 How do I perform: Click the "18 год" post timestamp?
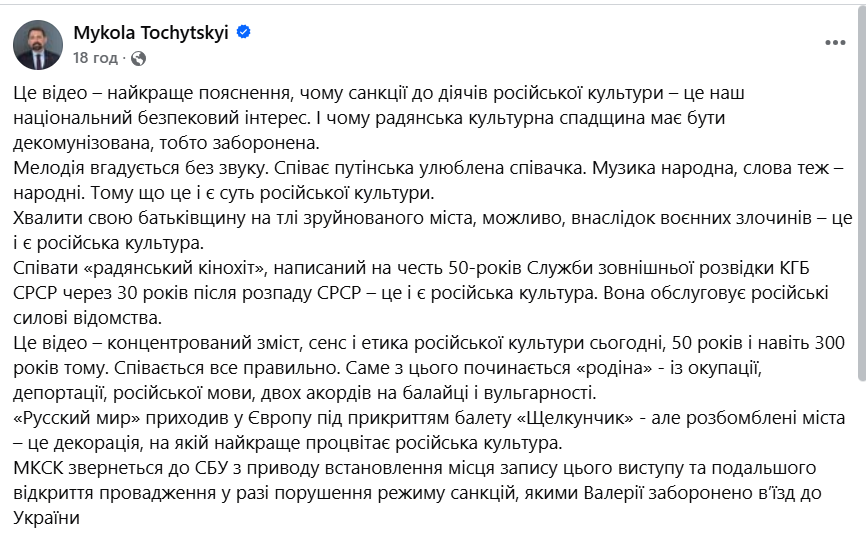point(94,59)
